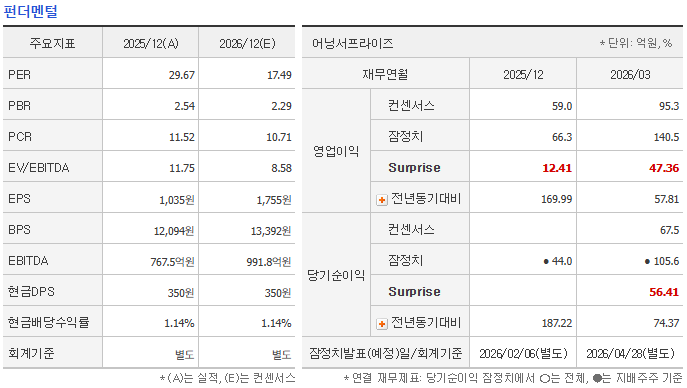Screen dimensions: 687x388
Task: Click 전년동기대비 value 187.22
Action: coord(556,323)
